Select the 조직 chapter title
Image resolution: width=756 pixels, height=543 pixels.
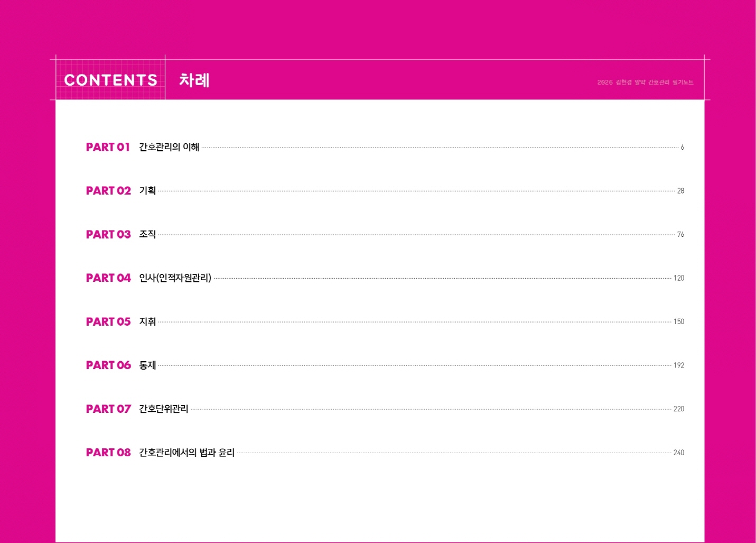147,234
